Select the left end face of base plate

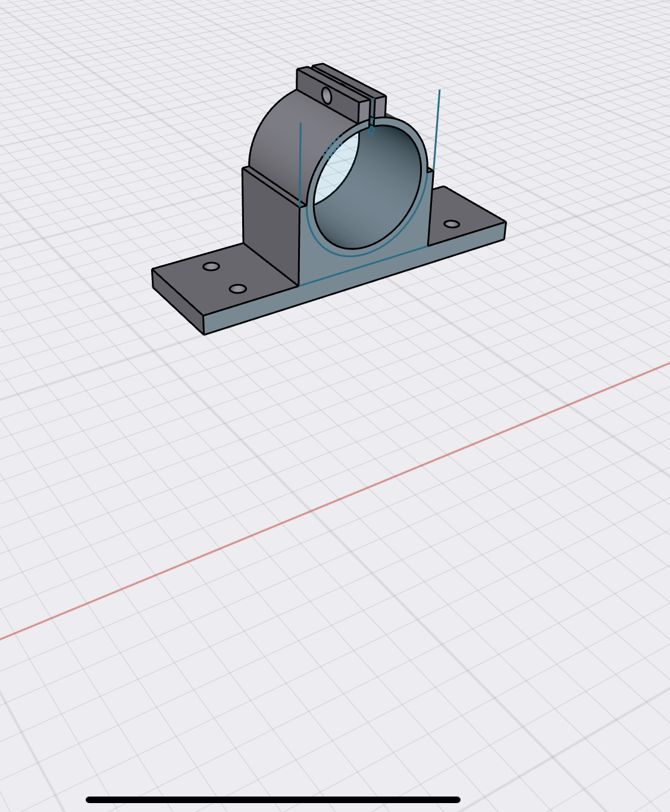click(x=178, y=302)
